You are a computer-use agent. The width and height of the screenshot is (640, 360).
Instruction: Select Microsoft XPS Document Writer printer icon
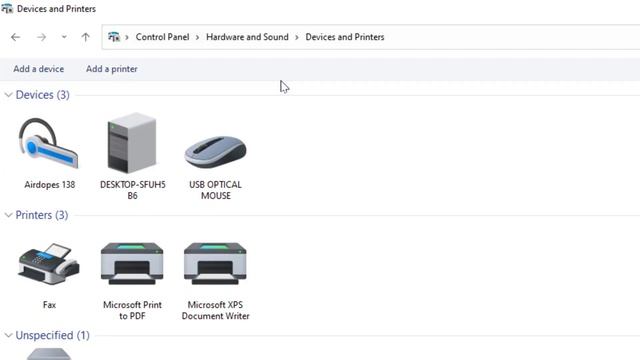point(215,263)
